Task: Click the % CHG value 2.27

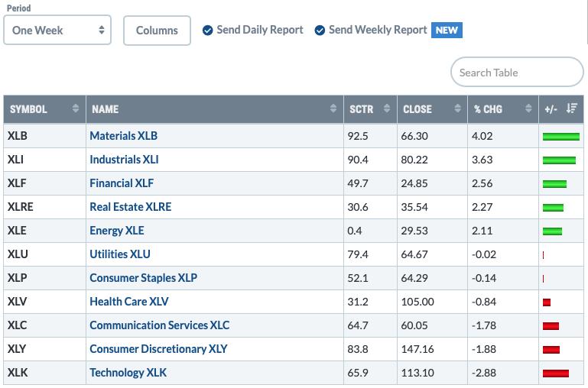Action: [x=482, y=207]
